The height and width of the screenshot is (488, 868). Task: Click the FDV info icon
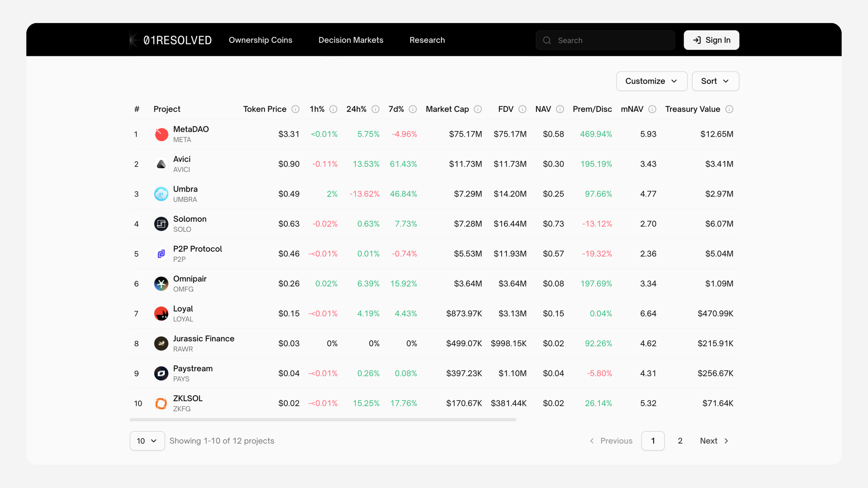(523, 109)
